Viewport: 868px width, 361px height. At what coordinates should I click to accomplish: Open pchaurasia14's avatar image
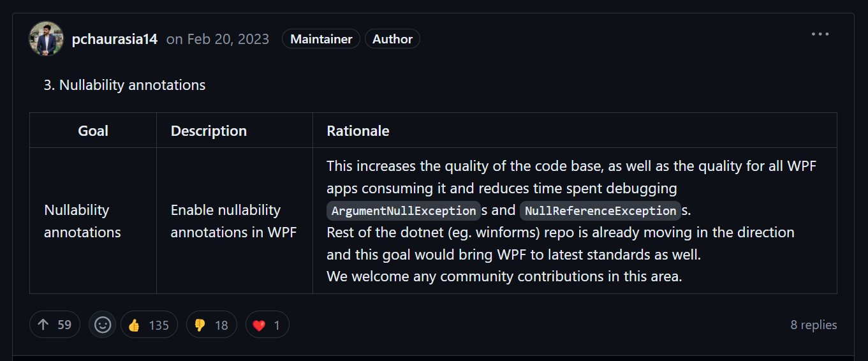pos(46,38)
